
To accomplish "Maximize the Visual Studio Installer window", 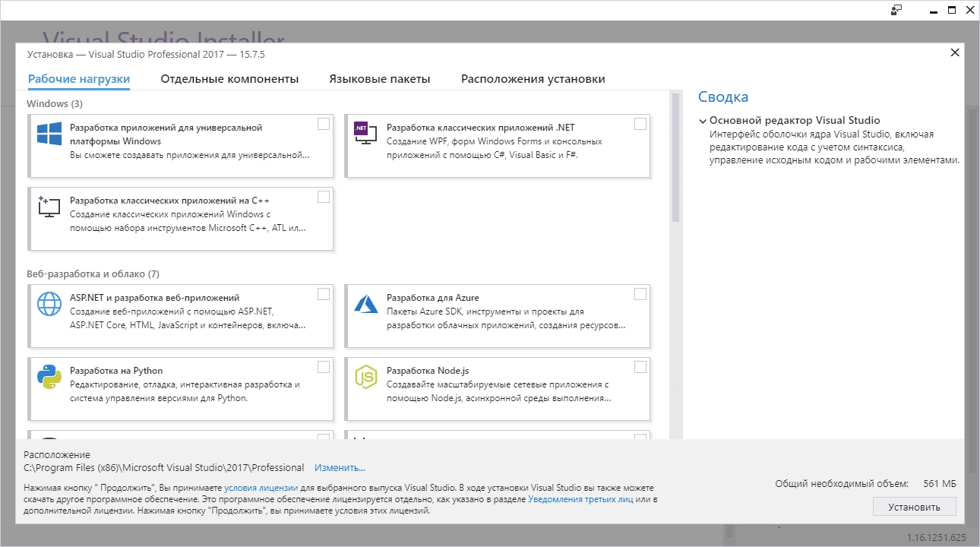I will coord(952,10).
